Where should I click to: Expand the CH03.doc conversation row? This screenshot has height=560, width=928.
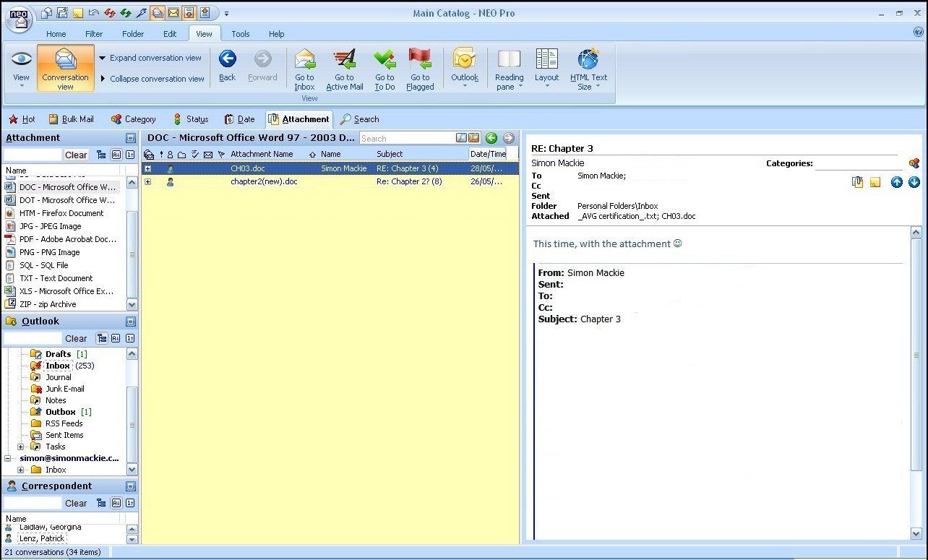[147, 168]
